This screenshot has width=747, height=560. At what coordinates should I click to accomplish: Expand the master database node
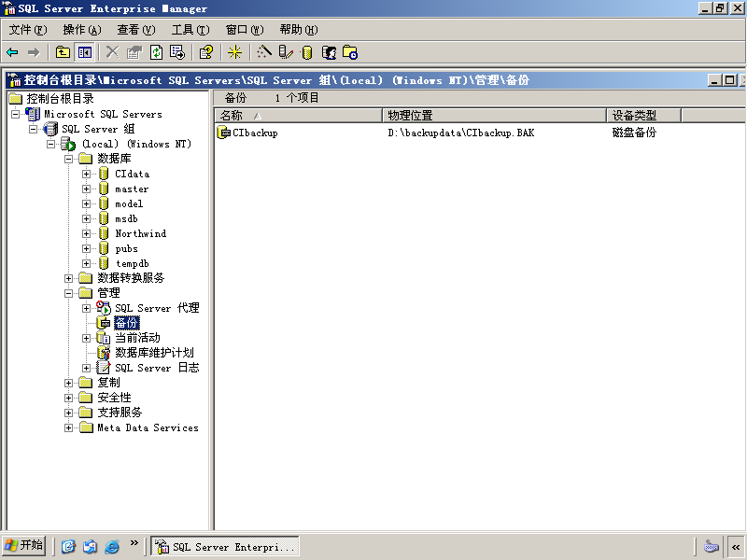click(x=86, y=189)
